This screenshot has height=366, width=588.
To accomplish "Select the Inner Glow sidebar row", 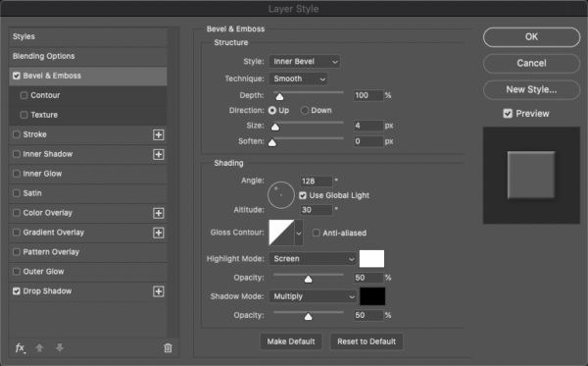I will tap(88, 174).
